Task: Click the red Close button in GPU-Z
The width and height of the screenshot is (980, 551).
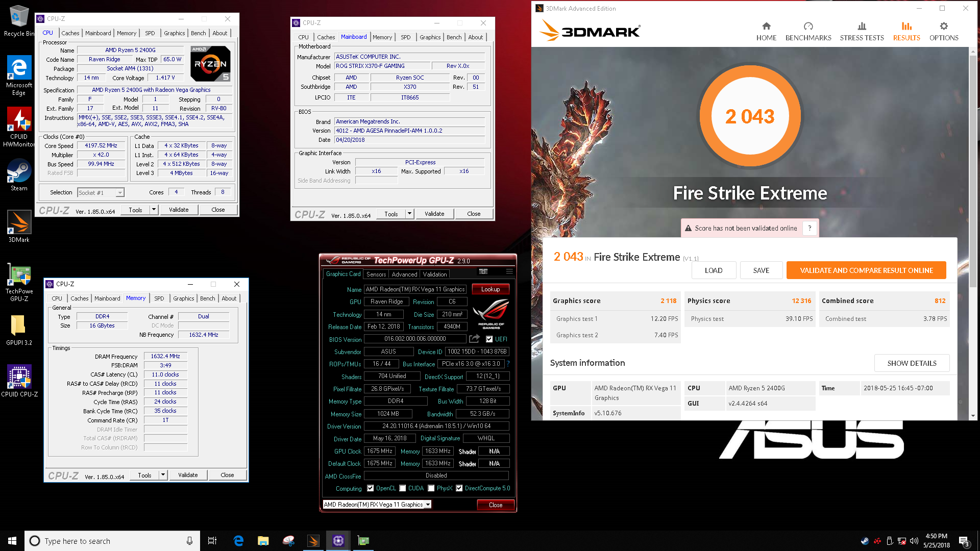Action: point(496,505)
